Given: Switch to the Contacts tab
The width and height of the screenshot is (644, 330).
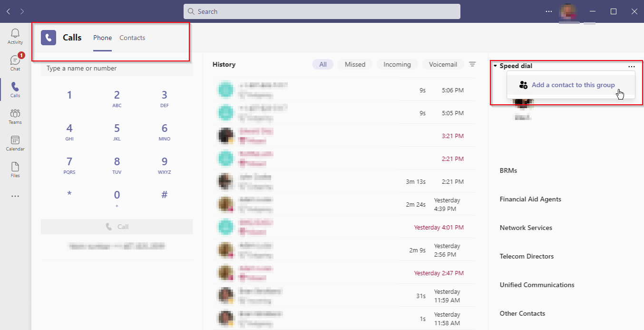Looking at the screenshot, I should [132, 38].
